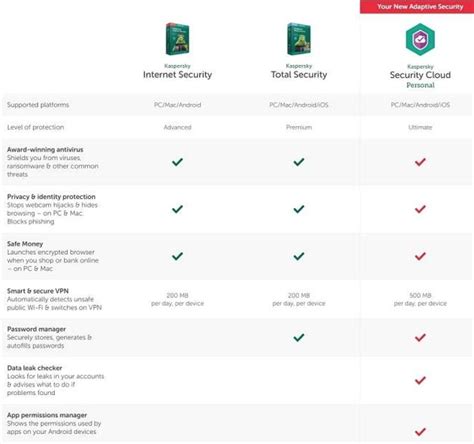Open the Internet Security product title

177,75
